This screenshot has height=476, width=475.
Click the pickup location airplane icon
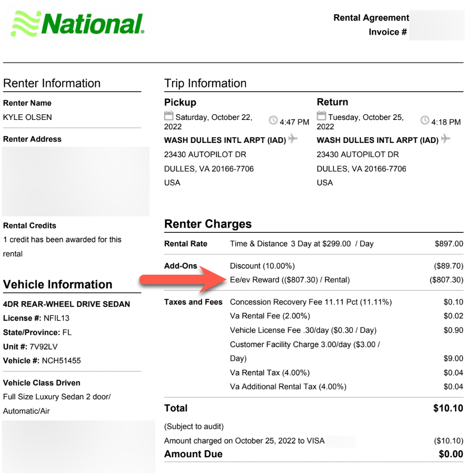[x=293, y=139]
